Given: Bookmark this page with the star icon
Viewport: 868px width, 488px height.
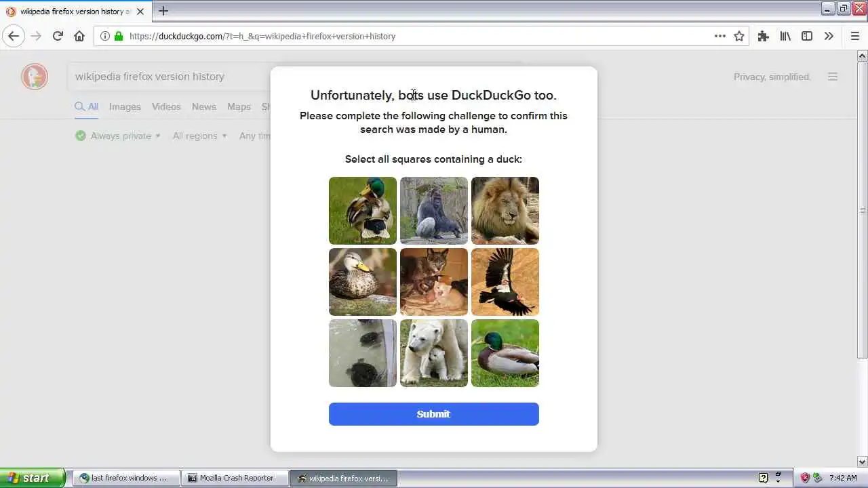Looking at the screenshot, I should point(739,36).
